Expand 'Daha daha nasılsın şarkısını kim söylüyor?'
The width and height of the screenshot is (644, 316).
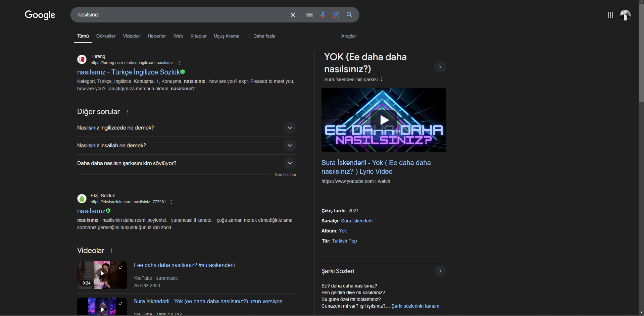coord(187,163)
